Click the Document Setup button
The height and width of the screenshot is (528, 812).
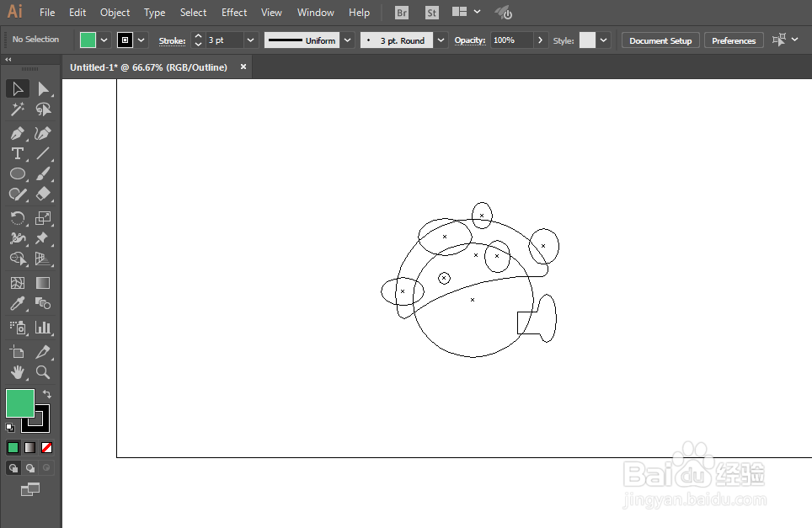660,40
